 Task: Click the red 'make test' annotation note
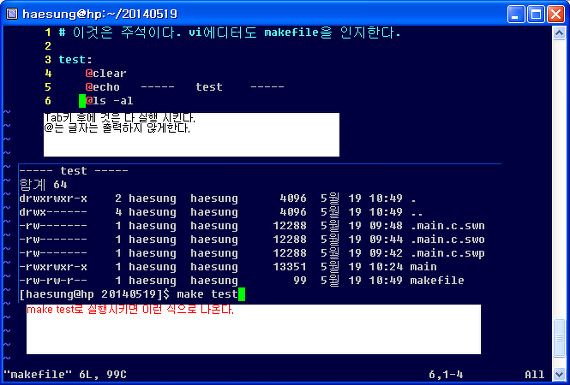[x=130, y=310]
